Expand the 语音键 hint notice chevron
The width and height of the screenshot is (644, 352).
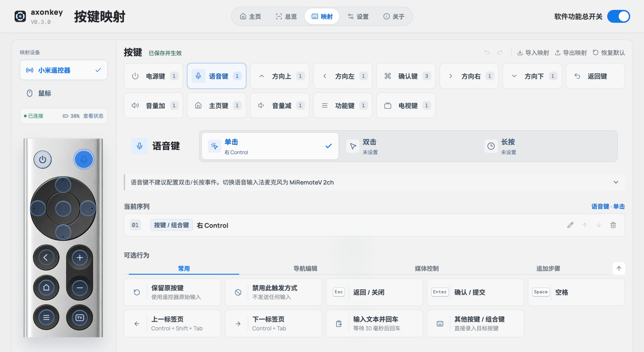(x=616, y=182)
